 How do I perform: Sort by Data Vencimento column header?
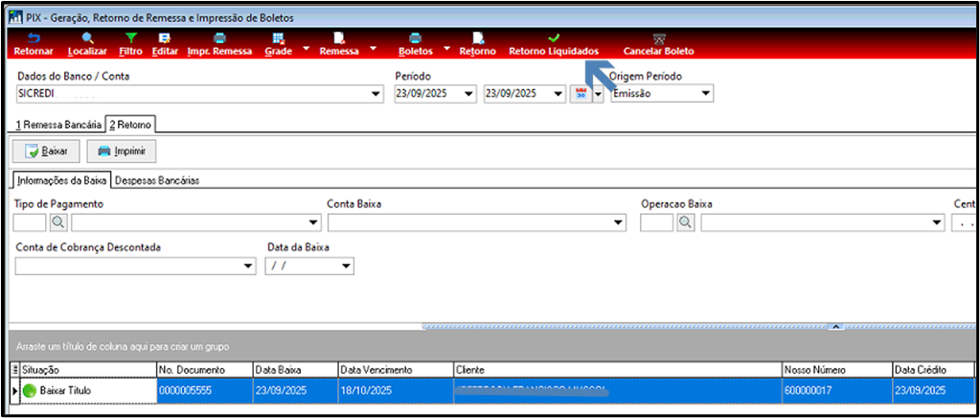coord(395,370)
